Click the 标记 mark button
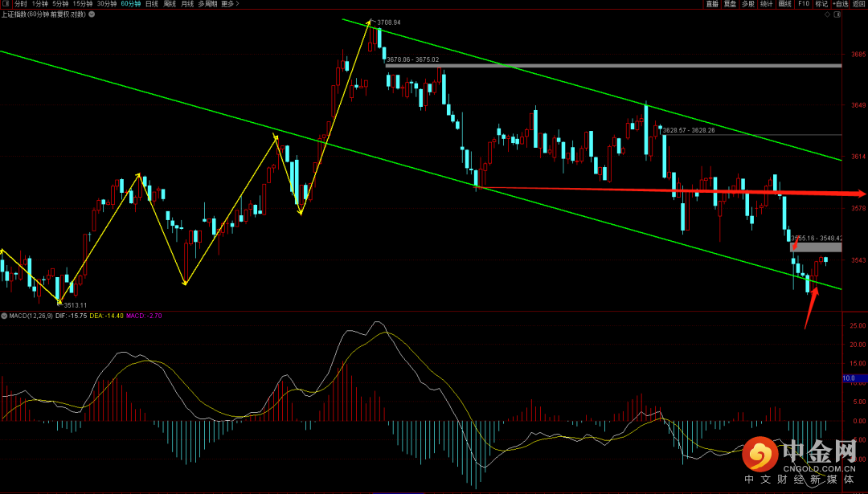This screenshot has width=868, height=494. [821, 4]
